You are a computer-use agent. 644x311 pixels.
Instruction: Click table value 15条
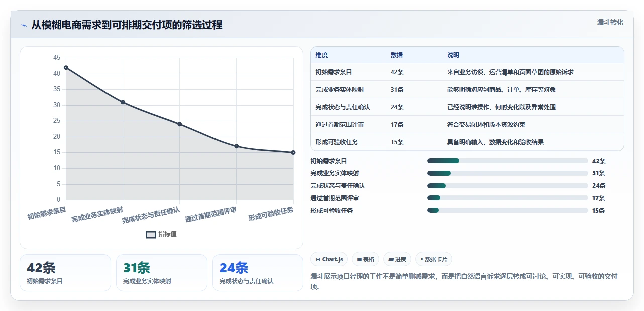coord(397,142)
